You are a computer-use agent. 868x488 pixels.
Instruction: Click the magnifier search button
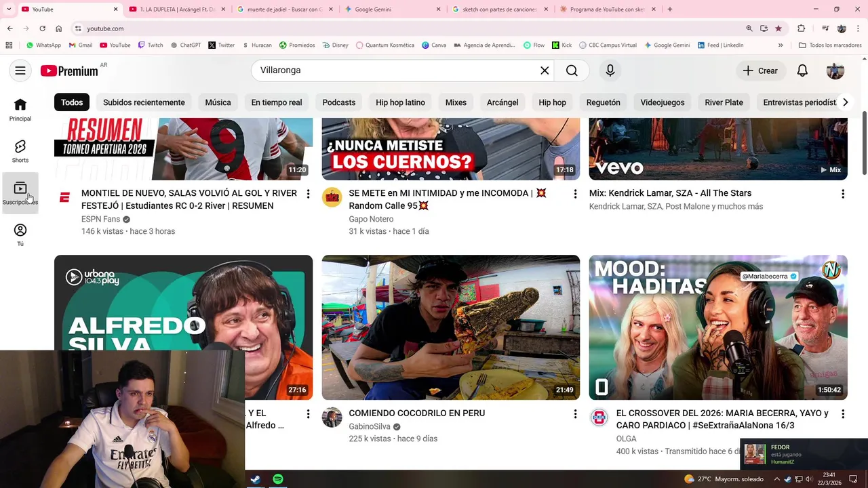click(572, 70)
